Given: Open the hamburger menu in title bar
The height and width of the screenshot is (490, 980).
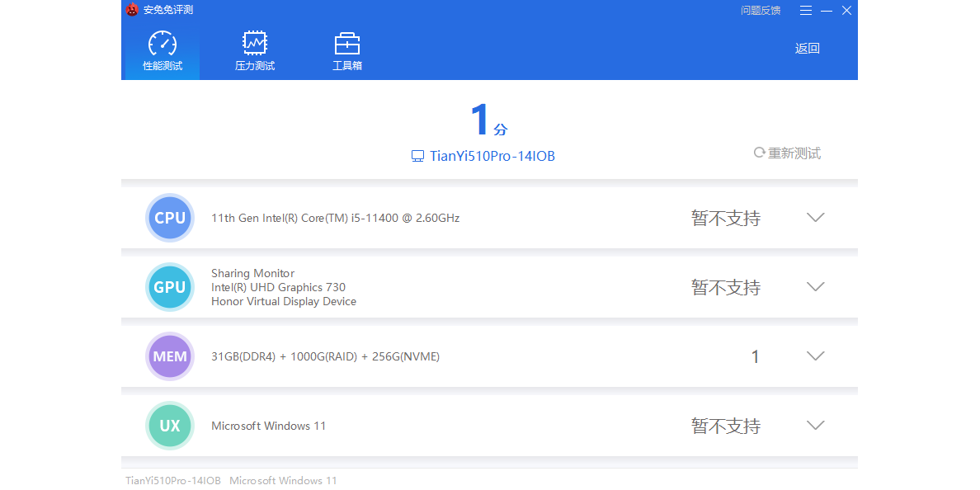Looking at the screenshot, I should pyautogui.click(x=806, y=11).
